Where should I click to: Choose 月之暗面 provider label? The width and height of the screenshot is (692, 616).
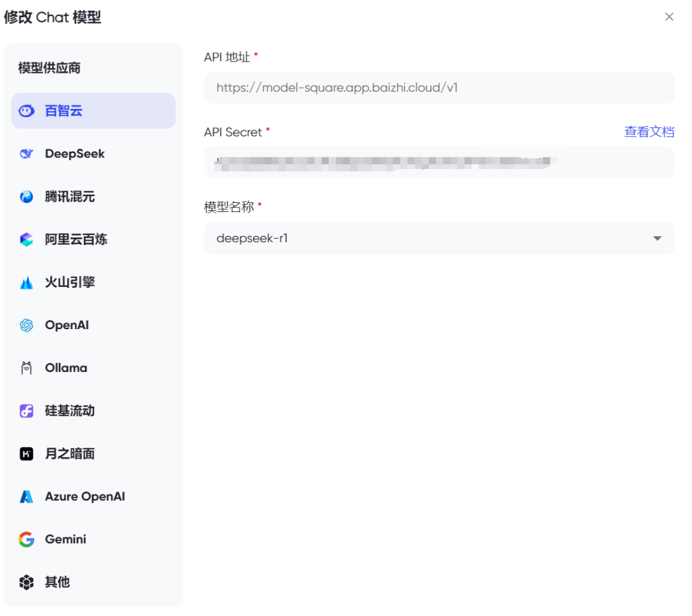pos(70,454)
